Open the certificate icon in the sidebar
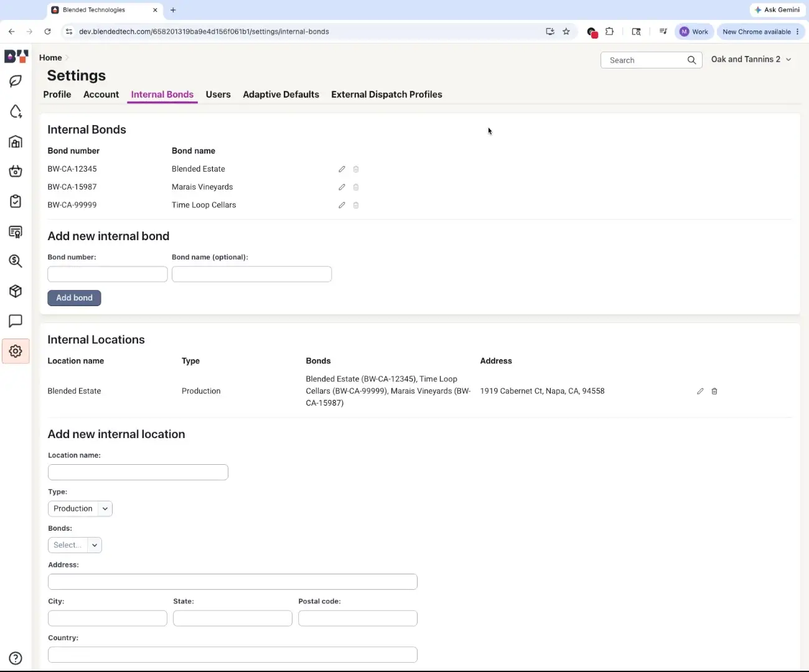 (16, 231)
